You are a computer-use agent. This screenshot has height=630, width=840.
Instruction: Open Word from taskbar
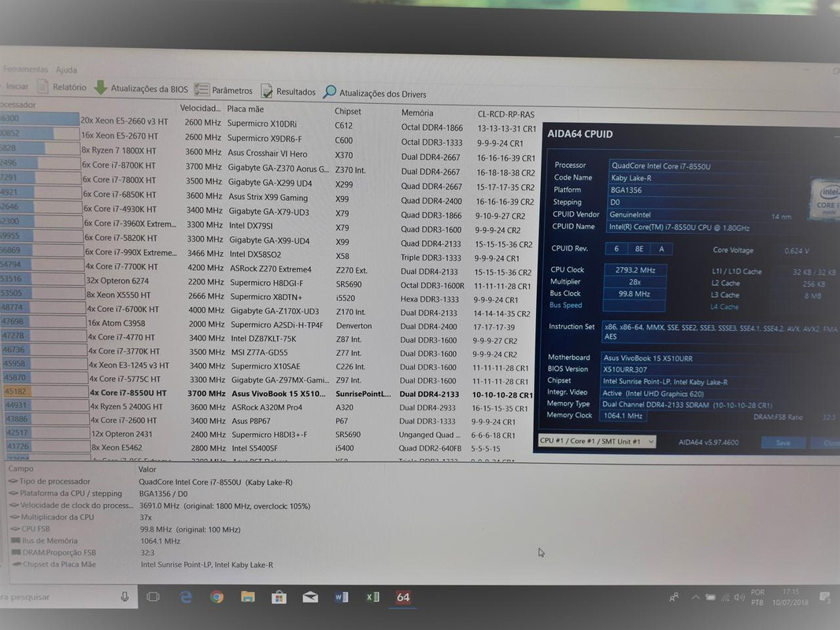pos(341,597)
